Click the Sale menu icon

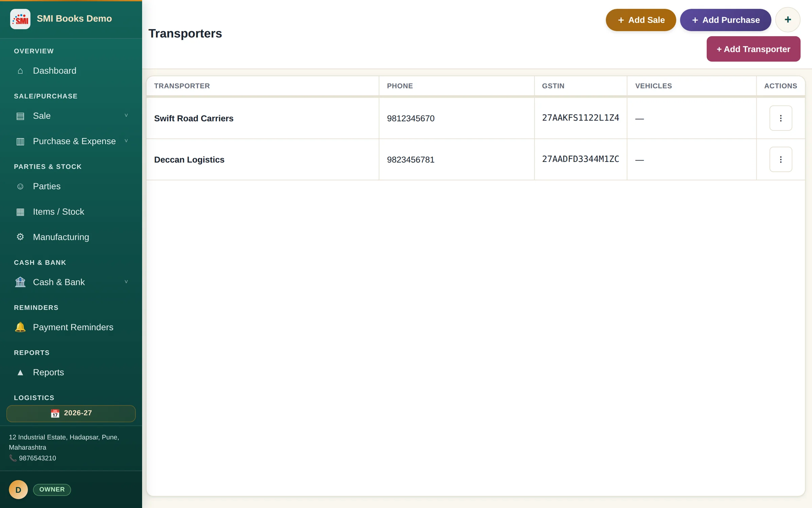[x=20, y=116]
